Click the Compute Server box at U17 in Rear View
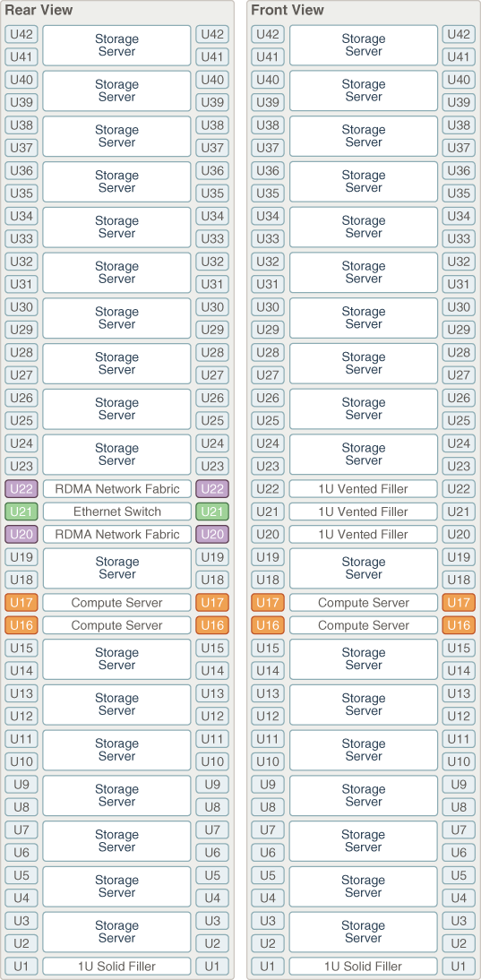The height and width of the screenshot is (980, 481). tap(116, 603)
